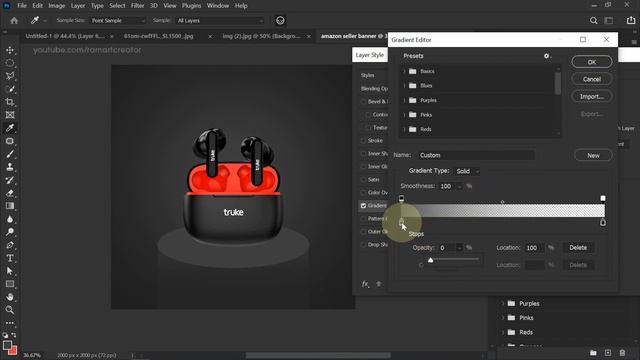Select the Frame tool
Screen dimensions: 640x360
pos(10,115)
